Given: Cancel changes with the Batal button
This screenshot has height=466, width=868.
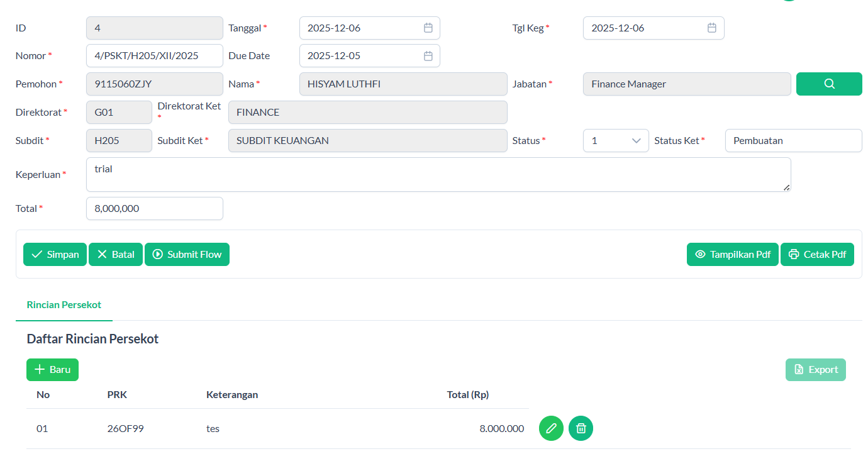Looking at the screenshot, I should tap(116, 255).
